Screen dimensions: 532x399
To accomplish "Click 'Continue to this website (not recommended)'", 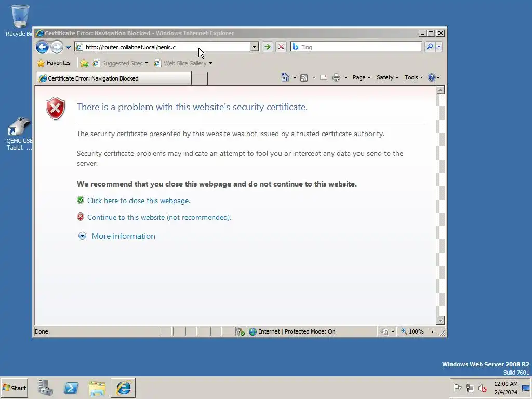I will click(x=159, y=217).
